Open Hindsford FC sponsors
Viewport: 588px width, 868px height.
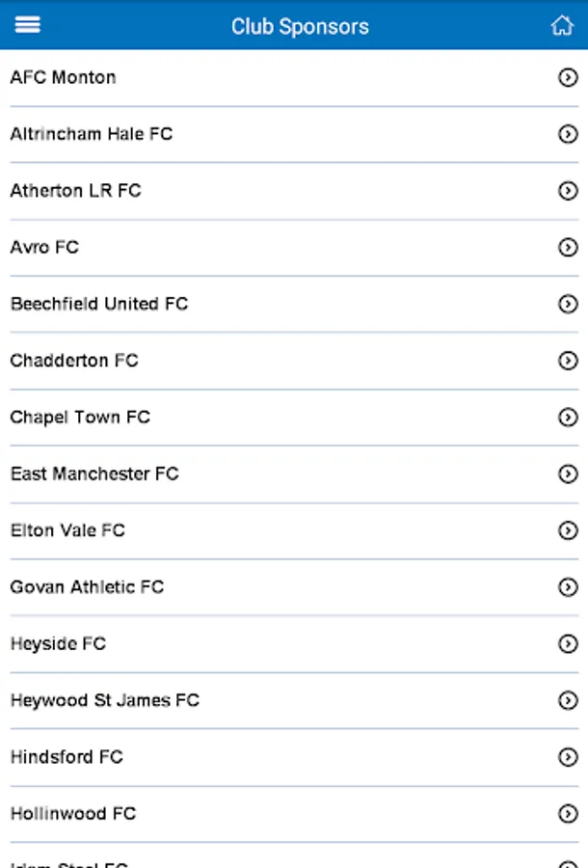click(67, 757)
